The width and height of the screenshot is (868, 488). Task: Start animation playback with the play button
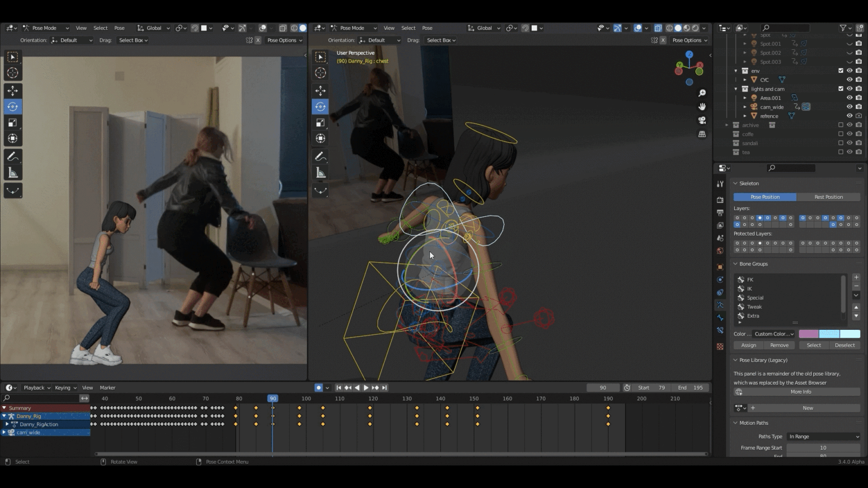point(366,387)
